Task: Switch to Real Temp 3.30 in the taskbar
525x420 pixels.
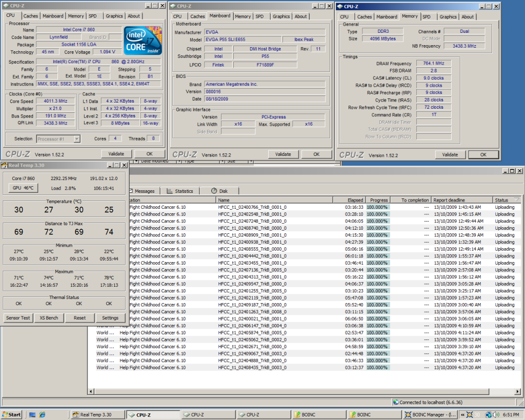Action: pos(97,415)
